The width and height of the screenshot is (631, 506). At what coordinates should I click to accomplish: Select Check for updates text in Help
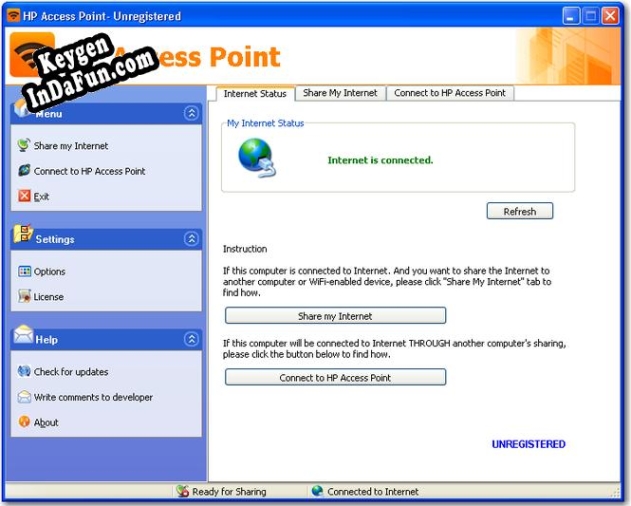click(x=71, y=372)
